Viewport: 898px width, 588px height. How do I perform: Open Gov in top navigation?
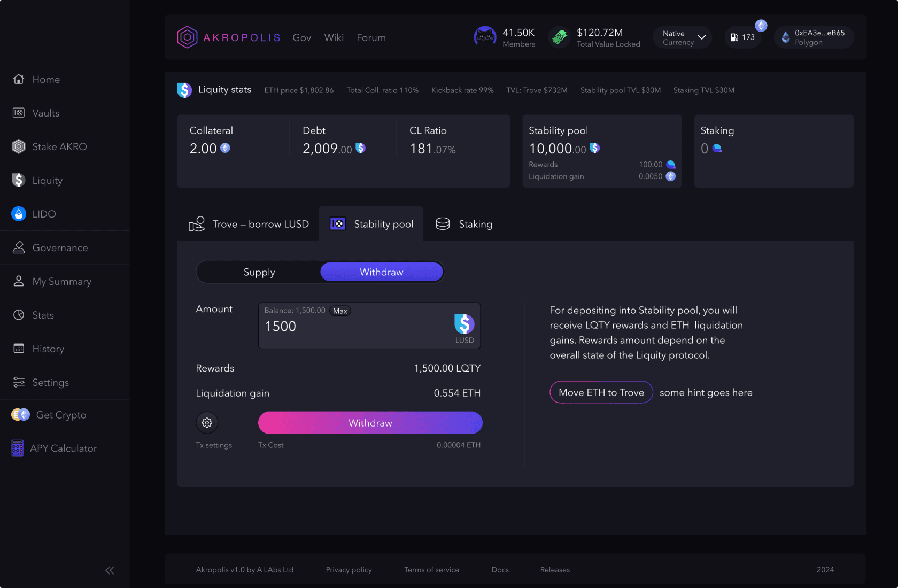302,37
